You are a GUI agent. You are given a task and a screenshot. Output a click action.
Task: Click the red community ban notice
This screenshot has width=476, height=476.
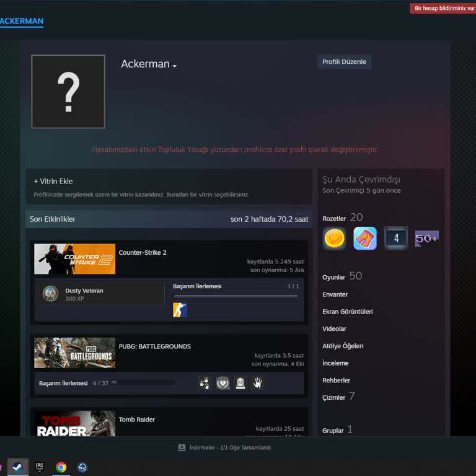pyautogui.click(x=235, y=149)
